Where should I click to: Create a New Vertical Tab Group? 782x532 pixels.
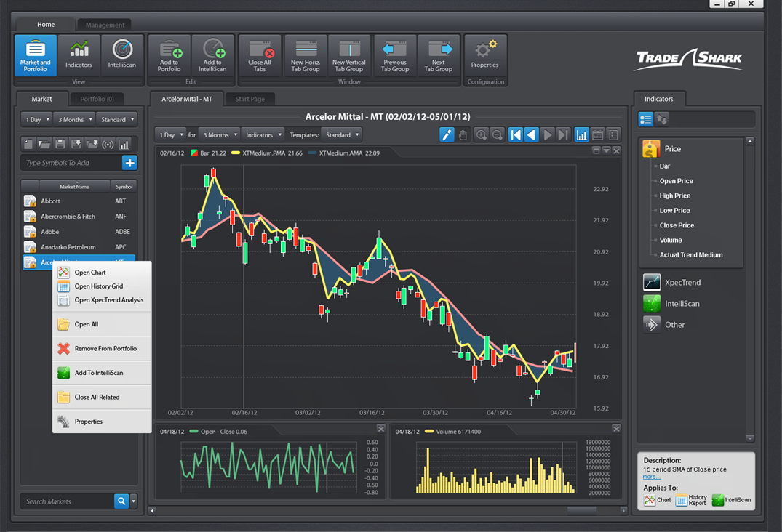[349, 55]
